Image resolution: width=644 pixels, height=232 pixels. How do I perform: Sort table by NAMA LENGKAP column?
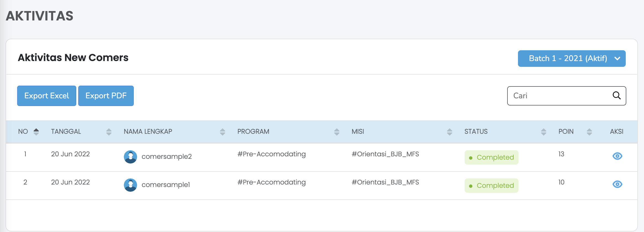click(x=222, y=132)
